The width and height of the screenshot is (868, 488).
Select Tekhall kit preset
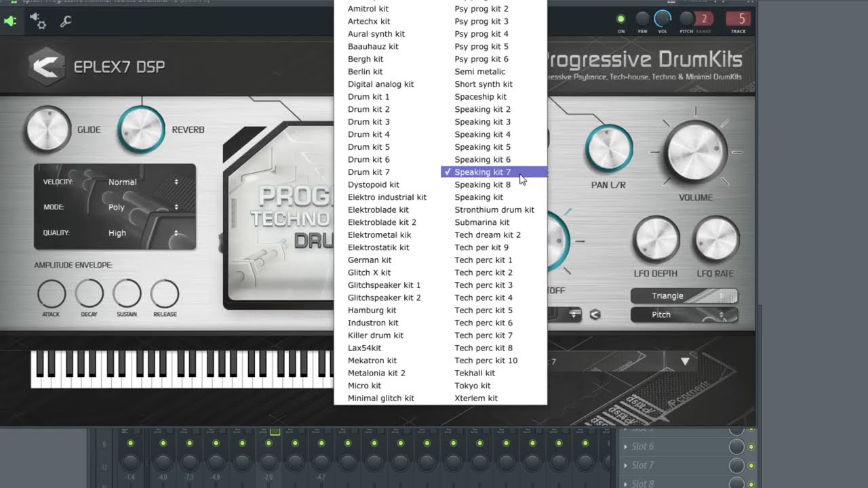click(494, 373)
